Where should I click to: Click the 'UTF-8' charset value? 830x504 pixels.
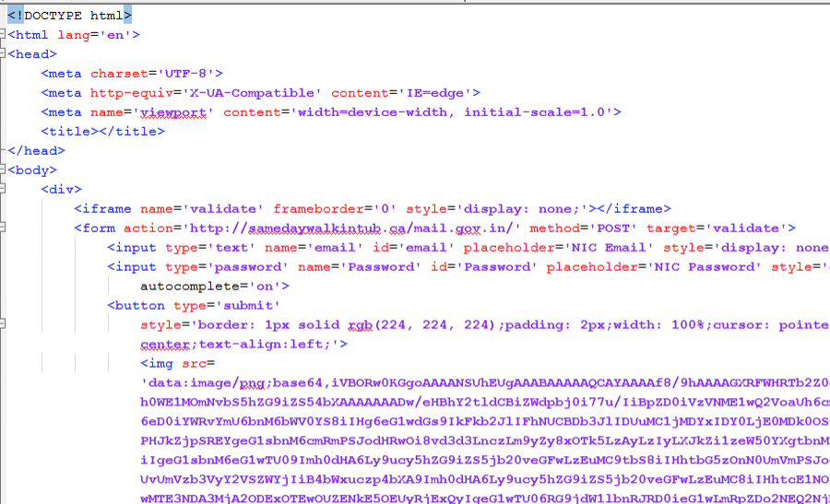(x=186, y=74)
